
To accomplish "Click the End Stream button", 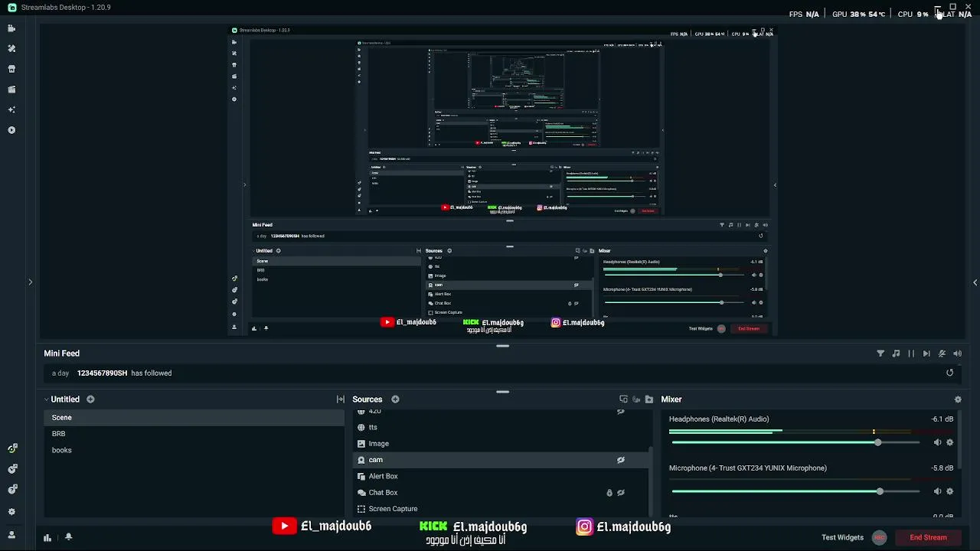I will click(928, 537).
